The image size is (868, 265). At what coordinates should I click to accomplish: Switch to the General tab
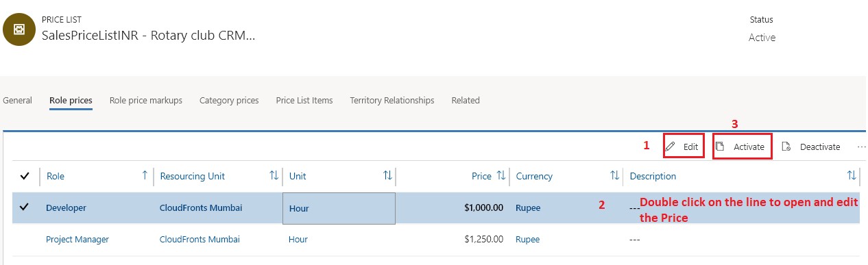pos(18,100)
